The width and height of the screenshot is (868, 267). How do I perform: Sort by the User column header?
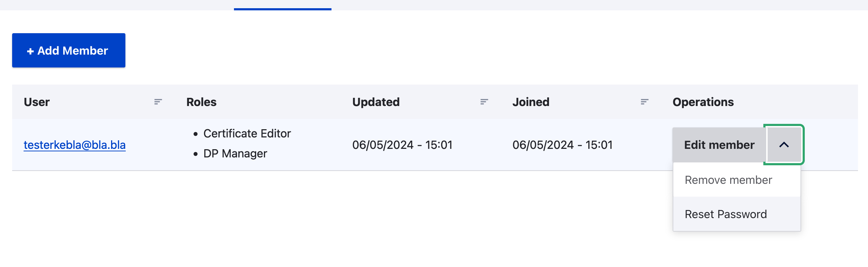coord(37,102)
